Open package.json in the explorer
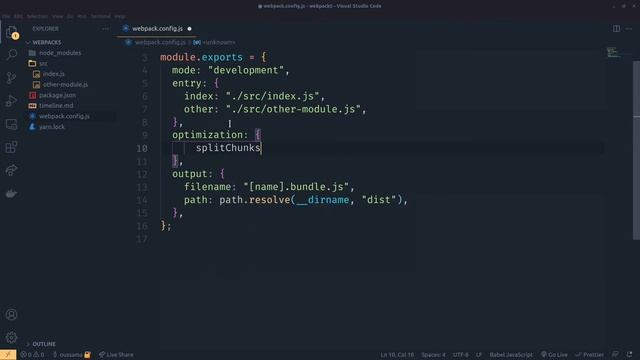 (57, 95)
